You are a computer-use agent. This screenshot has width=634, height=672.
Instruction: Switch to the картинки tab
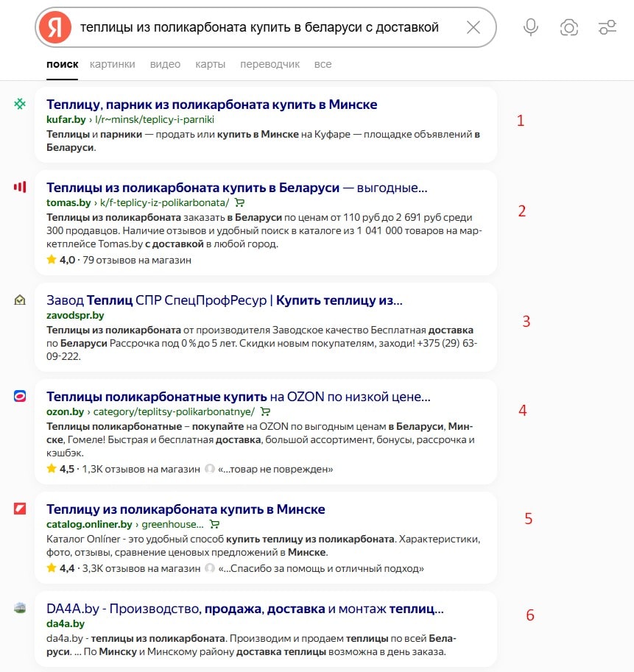[x=113, y=64]
